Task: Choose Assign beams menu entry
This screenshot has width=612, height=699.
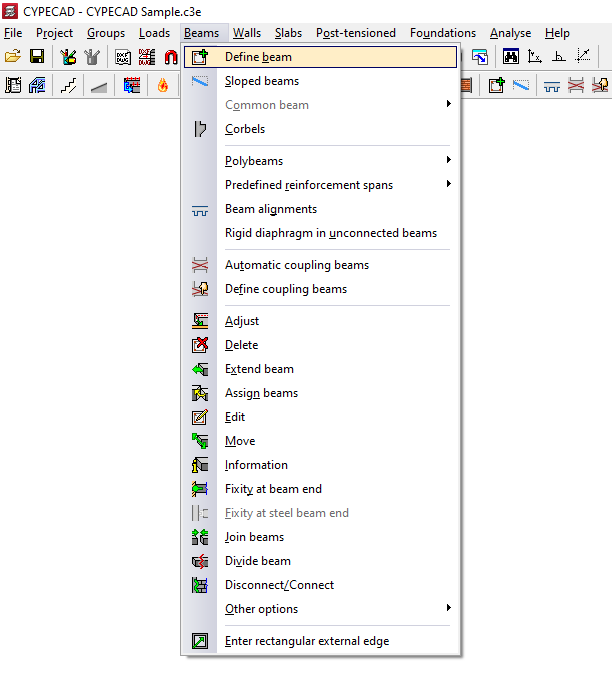Action: (320, 393)
